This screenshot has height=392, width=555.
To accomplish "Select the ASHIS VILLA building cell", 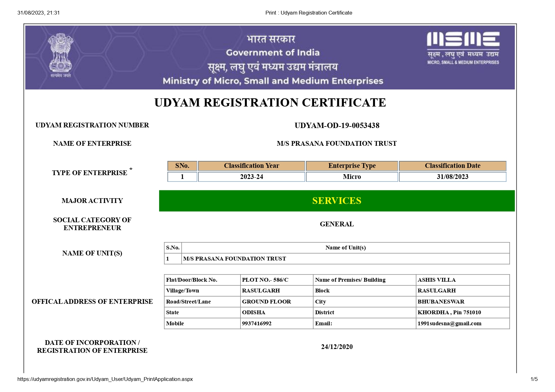I will click(x=463, y=280).
